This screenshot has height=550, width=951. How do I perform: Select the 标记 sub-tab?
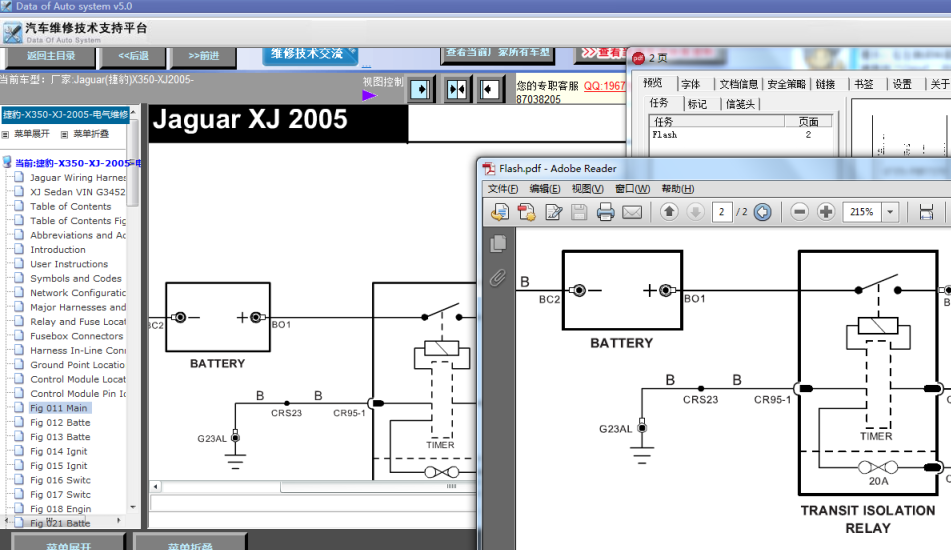[x=697, y=104]
